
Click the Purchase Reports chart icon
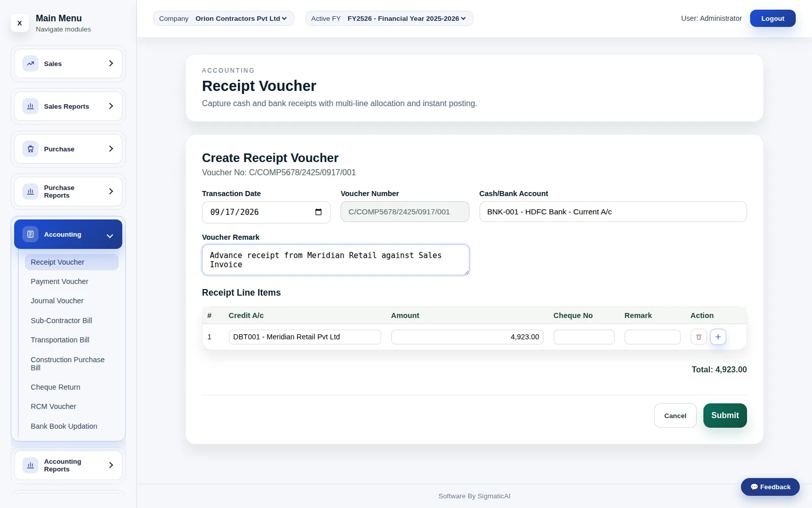(x=30, y=192)
